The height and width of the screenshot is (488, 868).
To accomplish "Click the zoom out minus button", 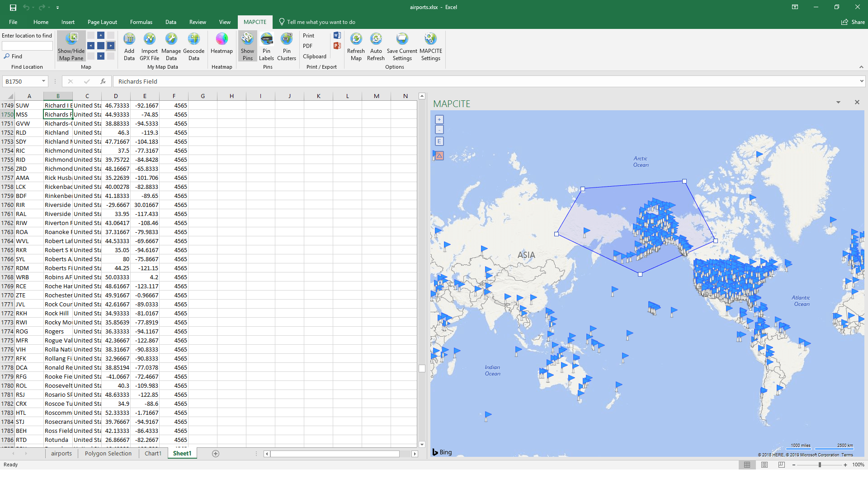I will pos(794,465).
